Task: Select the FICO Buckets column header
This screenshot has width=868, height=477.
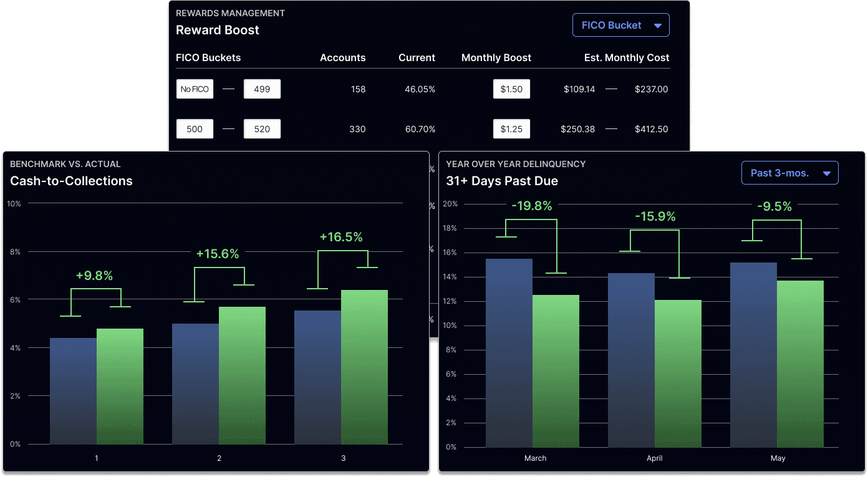Action: pos(208,57)
